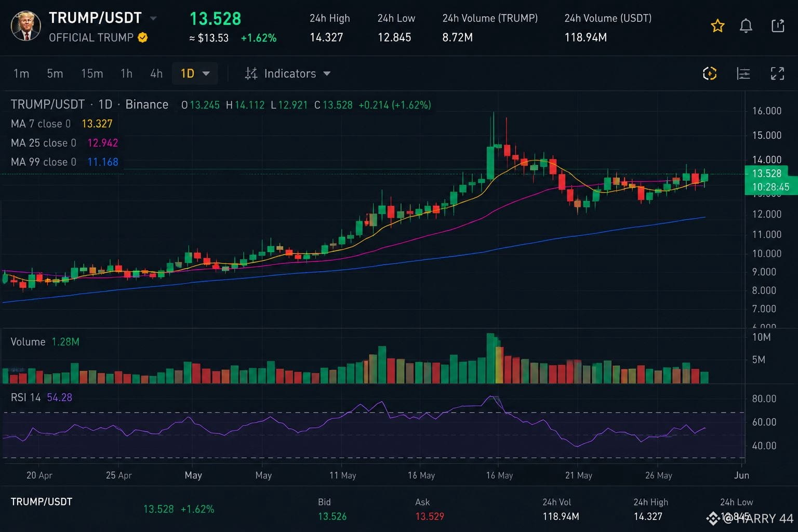Screen dimensions: 798x532
Task: Click the 11 May date on time axis
Action: click(x=343, y=475)
